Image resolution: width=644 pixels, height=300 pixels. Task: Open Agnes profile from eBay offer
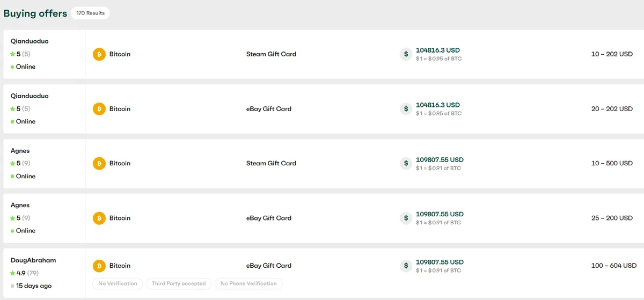(20, 206)
